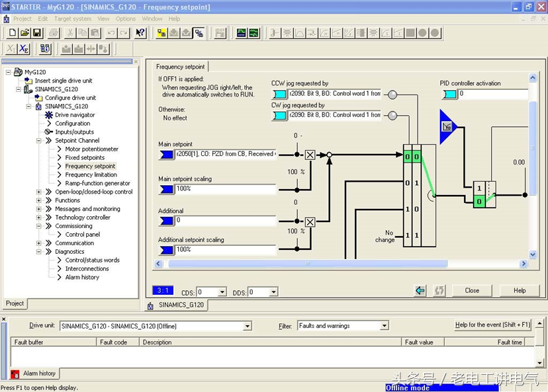Click the Drive navigator gear icon
548x392 pixels.
(x=49, y=115)
